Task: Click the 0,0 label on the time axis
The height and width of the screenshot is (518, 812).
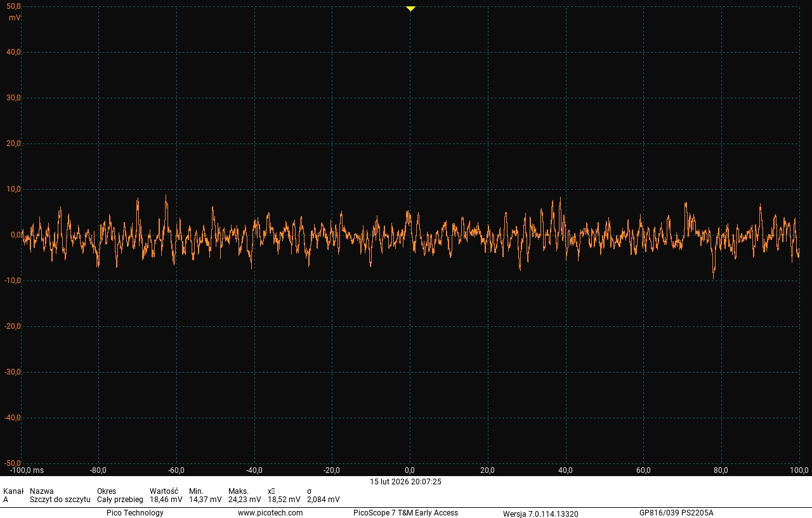Action: coord(410,470)
